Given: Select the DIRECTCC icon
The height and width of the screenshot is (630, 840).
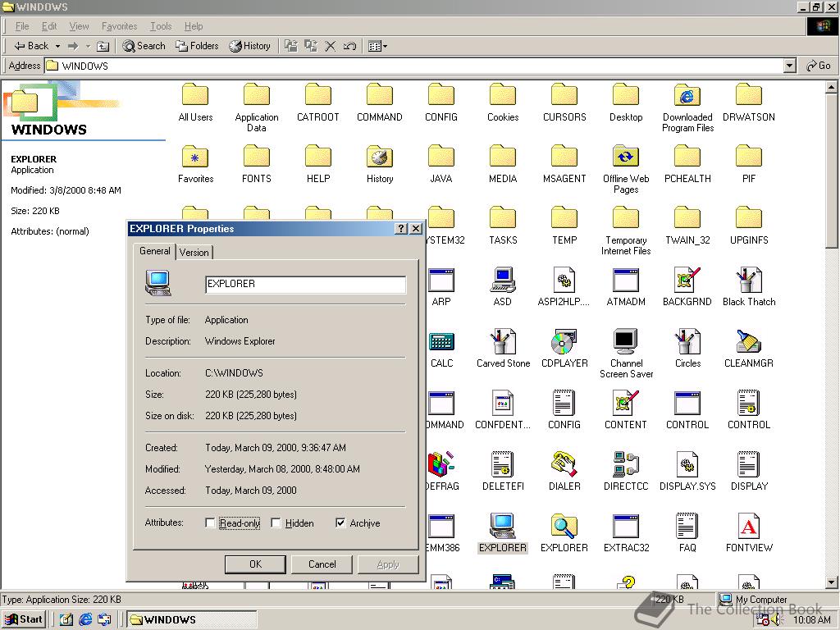Looking at the screenshot, I should click(x=626, y=464).
